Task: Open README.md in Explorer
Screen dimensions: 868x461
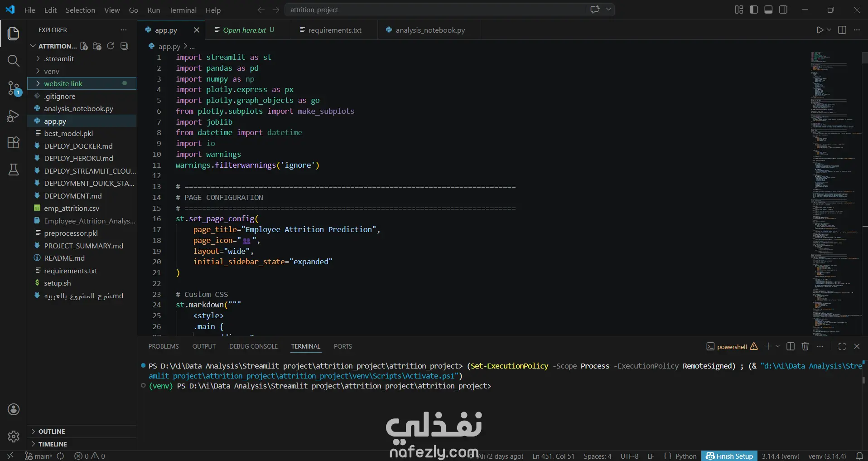Action: click(82, 258)
